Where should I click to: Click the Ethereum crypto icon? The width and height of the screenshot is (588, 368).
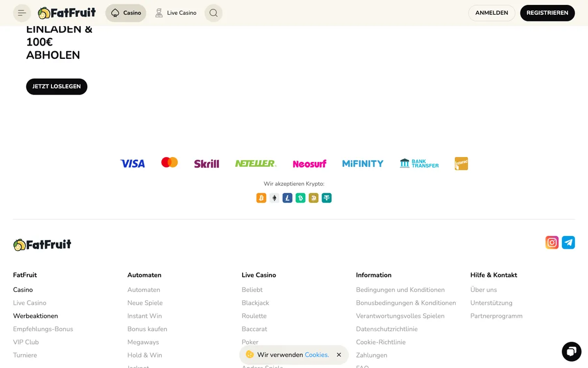(274, 198)
